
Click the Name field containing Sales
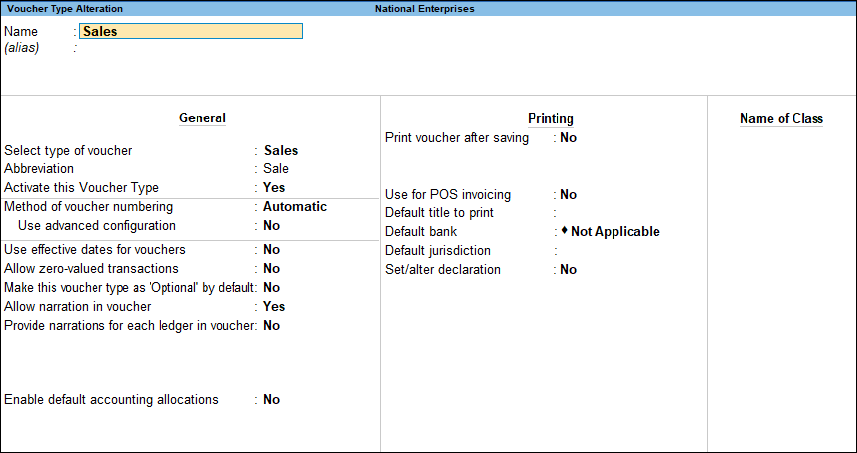coord(191,31)
